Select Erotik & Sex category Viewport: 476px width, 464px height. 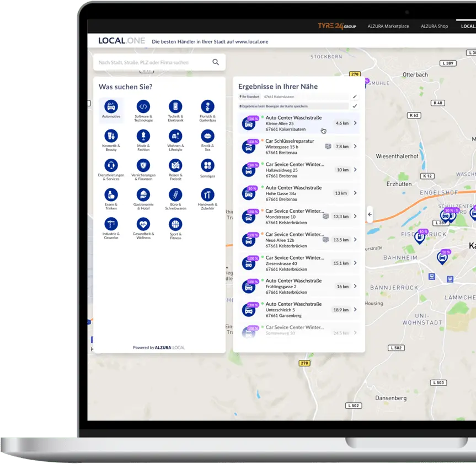tap(207, 136)
